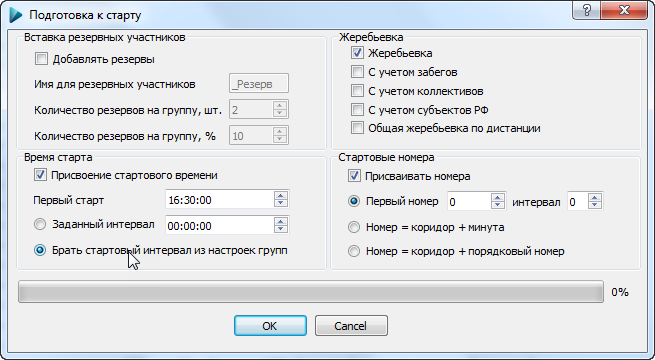655x360 pixels.
Task: Enable С учетом коллективов option
Action: 357,91
